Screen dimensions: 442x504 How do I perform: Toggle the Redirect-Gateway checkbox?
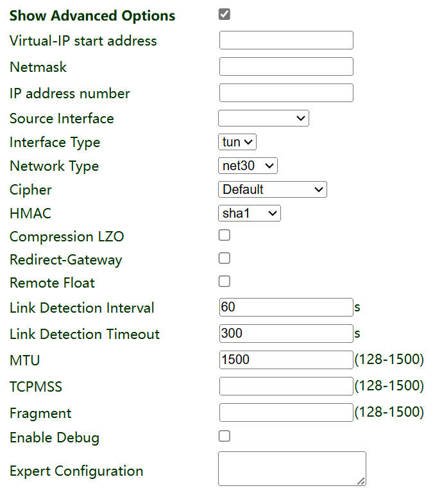[225, 259]
